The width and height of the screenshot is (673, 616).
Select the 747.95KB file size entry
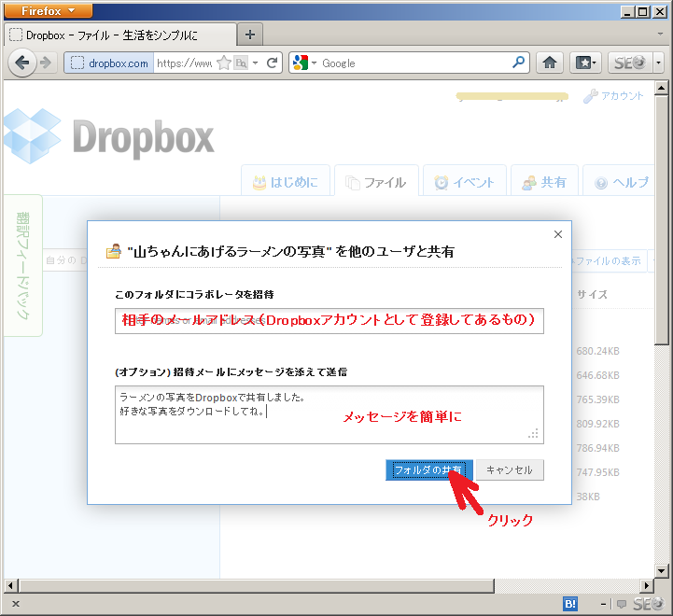coord(598,472)
